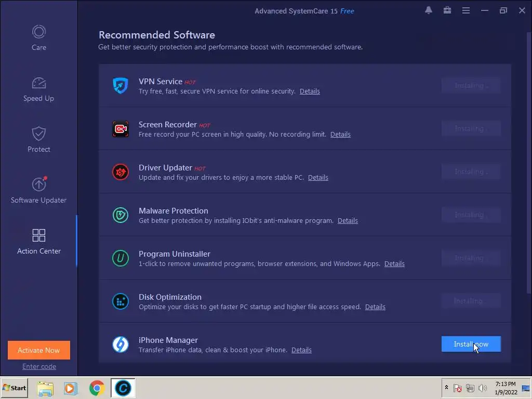Click the iPhone Manager title text
This screenshot has height=399, width=532.
(x=168, y=340)
